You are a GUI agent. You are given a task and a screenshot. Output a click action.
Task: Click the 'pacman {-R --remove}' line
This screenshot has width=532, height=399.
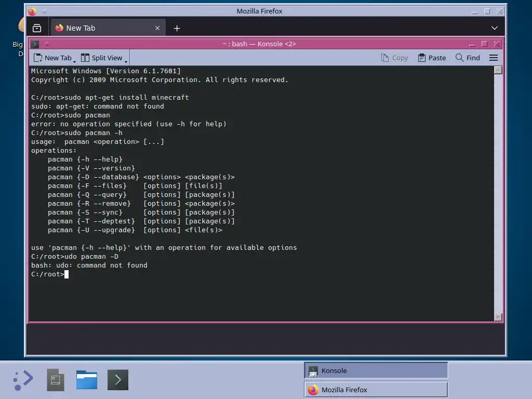pyautogui.click(x=141, y=204)
